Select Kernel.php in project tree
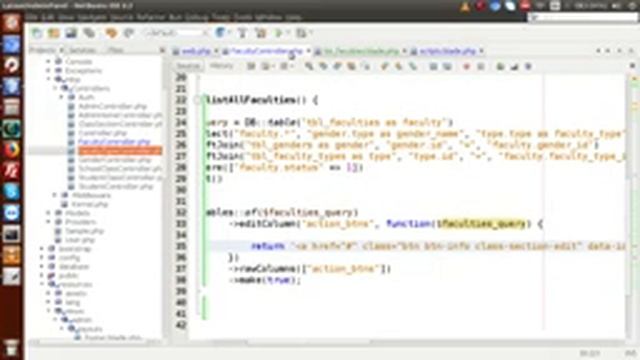The image size is (640, 360). coord(89,204)
